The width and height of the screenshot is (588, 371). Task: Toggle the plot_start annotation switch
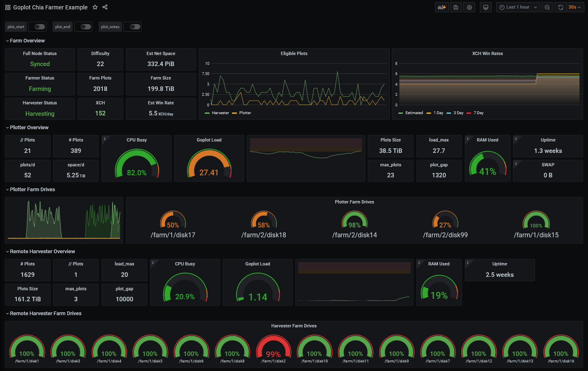(x=40, y=27)
